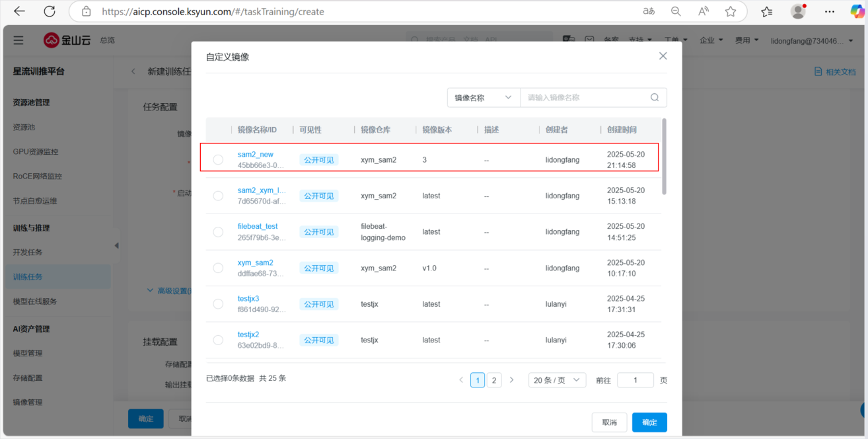868x439 pixels.
Task: Select the sam2_new image radio button
Action: 218,160
